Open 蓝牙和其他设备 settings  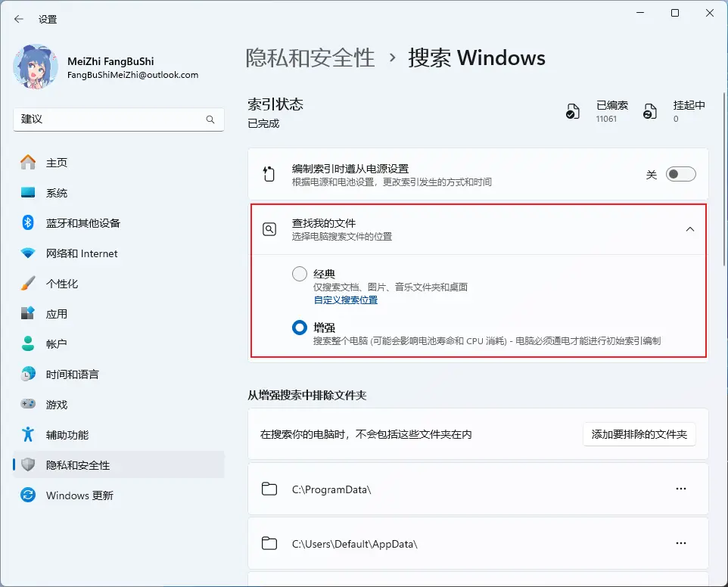point(82,223)
